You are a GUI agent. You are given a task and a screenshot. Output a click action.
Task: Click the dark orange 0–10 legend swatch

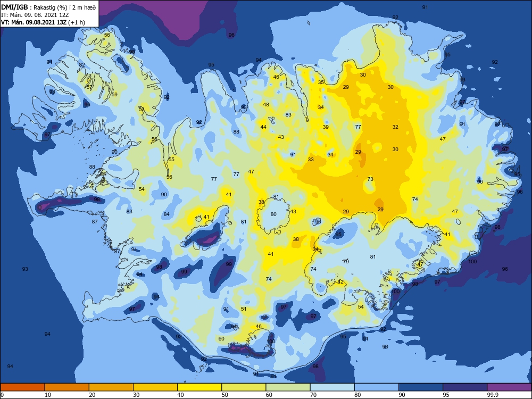(x=22, y=387)
